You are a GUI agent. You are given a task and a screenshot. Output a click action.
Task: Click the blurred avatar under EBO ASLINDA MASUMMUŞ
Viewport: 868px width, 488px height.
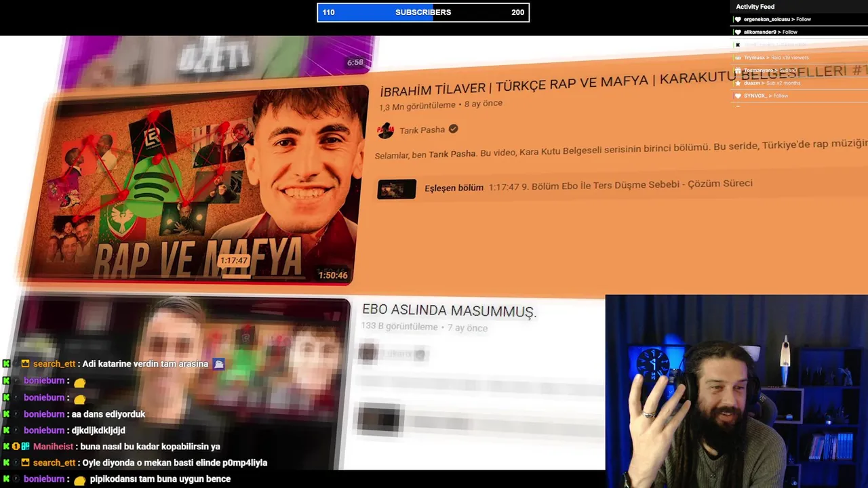tap(368, 353)
